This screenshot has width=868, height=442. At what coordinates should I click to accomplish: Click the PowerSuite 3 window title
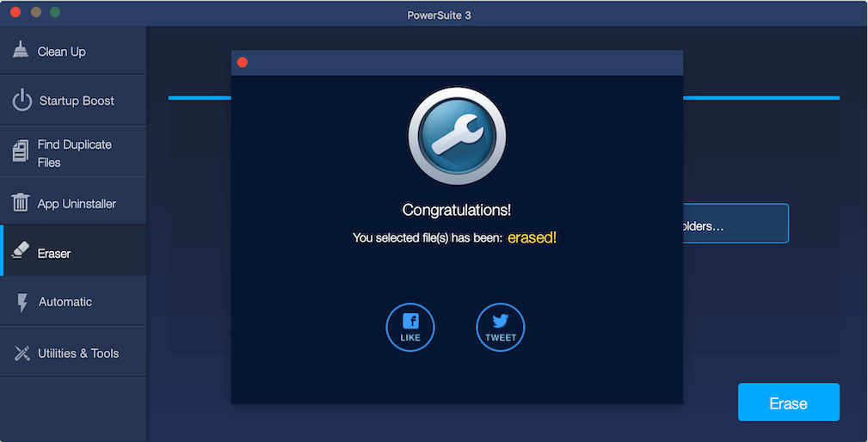click(439, 15)
